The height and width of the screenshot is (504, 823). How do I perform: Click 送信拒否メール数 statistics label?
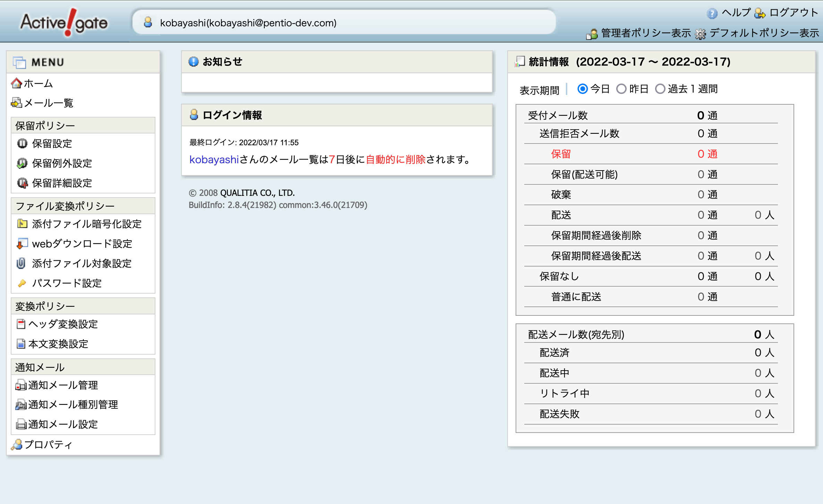(x=579, y=133)
